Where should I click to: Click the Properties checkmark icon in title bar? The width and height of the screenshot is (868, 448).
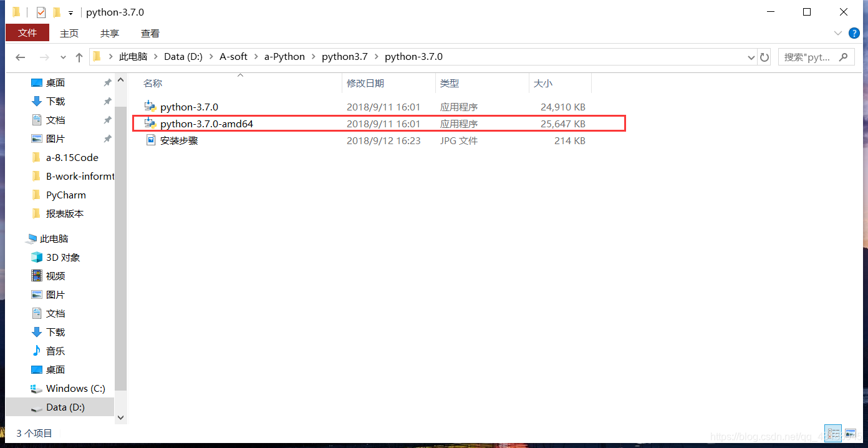[41, 12]
